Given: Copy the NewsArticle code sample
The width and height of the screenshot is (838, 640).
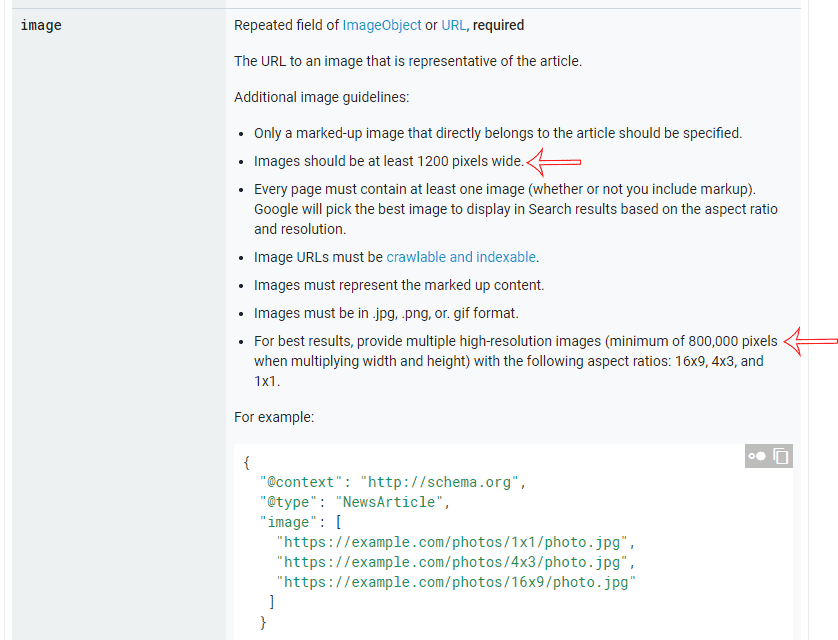Looking at the screenshot, I should pos(781,456).
